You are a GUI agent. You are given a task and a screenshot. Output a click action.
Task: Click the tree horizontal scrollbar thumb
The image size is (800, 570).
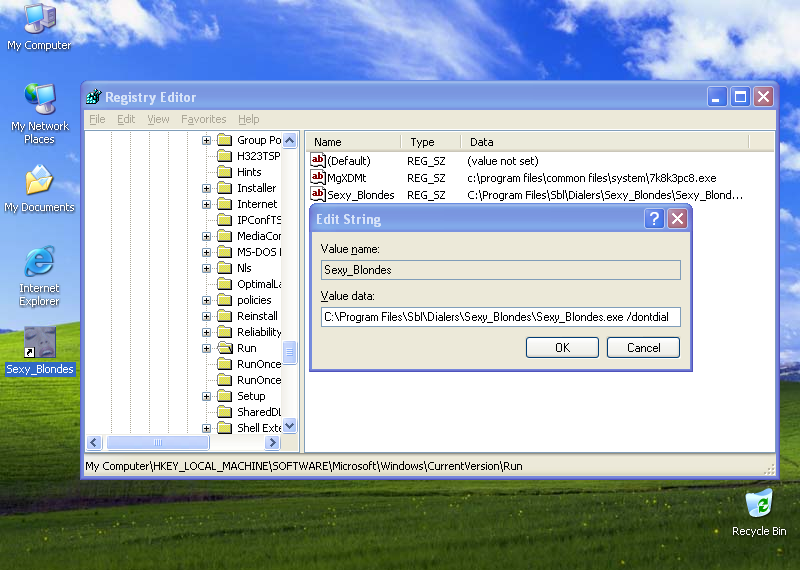[x=158, y=443]
